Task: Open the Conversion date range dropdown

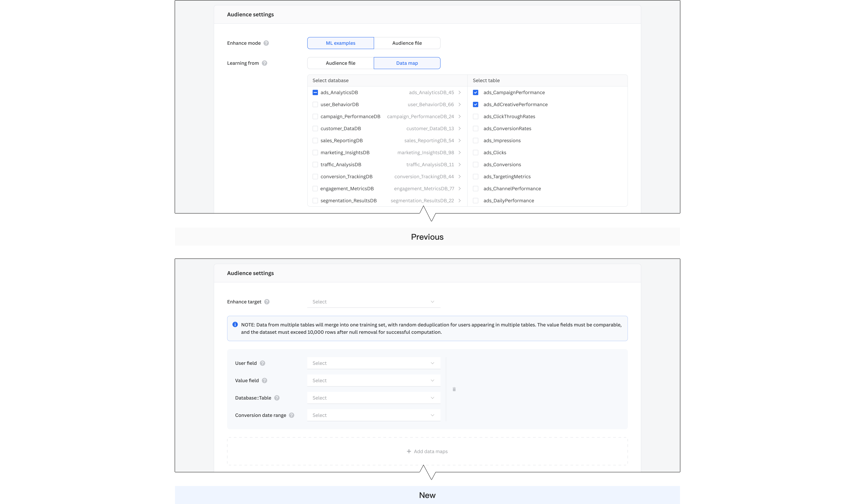Action: [x=373, y=415]
